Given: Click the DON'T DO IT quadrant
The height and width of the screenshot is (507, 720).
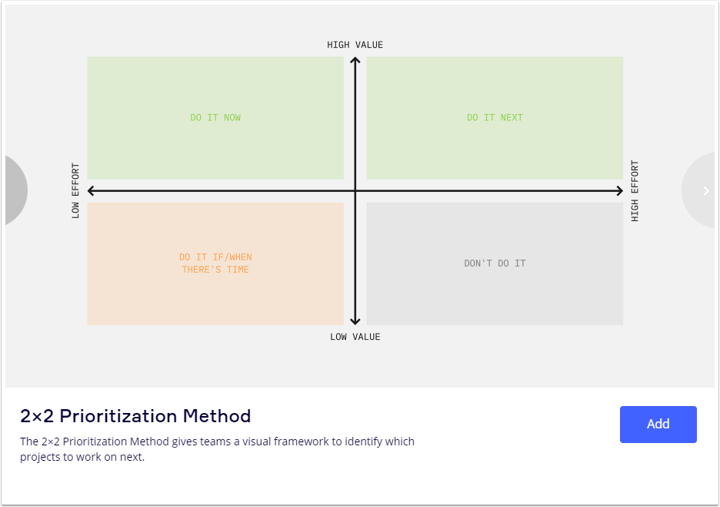Looking at the screenshot, I should [x=495, y=264].
